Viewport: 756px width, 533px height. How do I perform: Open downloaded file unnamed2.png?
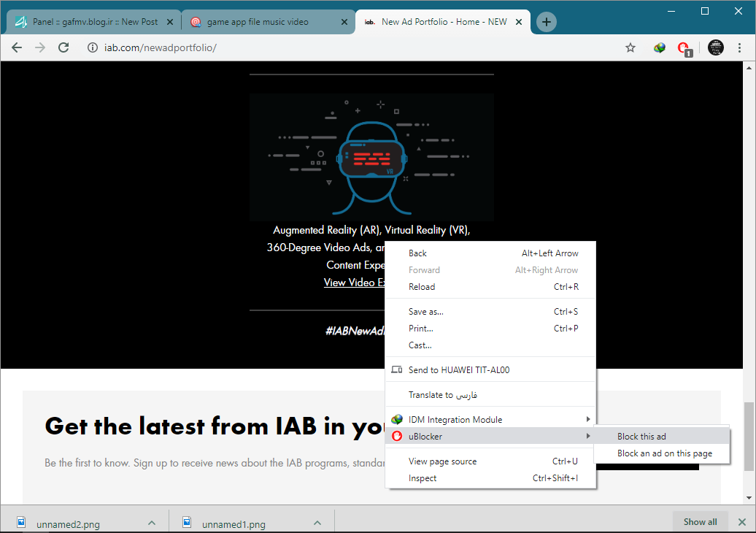click(x=68, y=524)
